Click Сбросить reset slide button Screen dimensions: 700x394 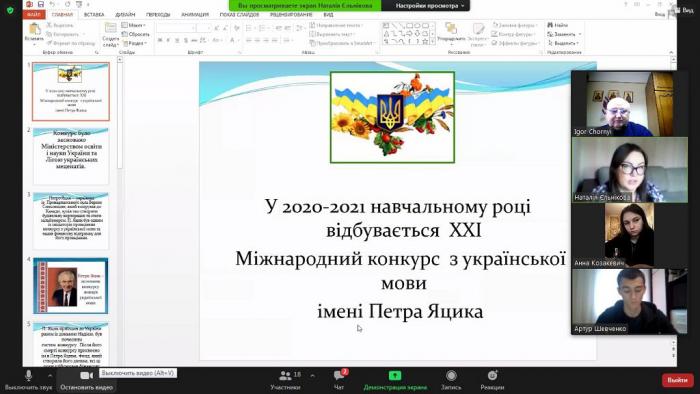136,34
